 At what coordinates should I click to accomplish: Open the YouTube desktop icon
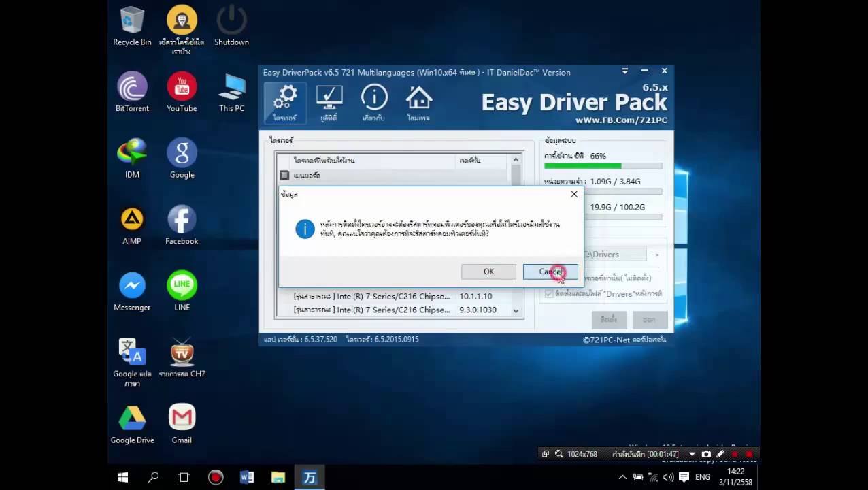tap(182, 92)
